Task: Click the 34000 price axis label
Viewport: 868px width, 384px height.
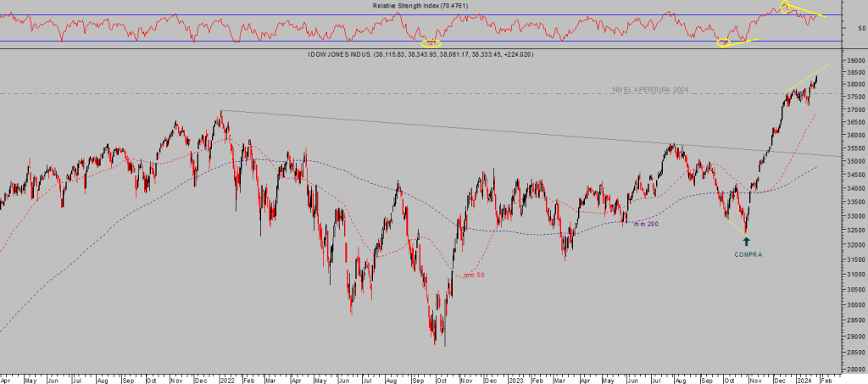Action: (855, 189)
